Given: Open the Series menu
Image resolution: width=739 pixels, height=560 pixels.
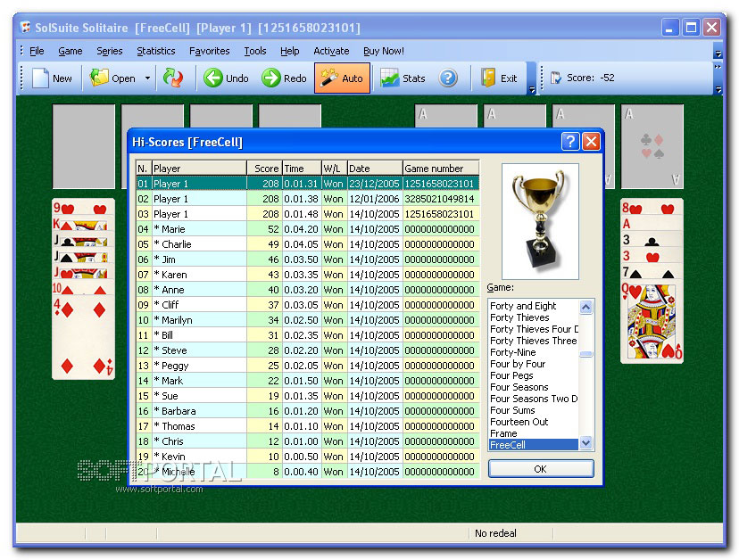Looking at the screenshot, I should click(x=110, y=51).
